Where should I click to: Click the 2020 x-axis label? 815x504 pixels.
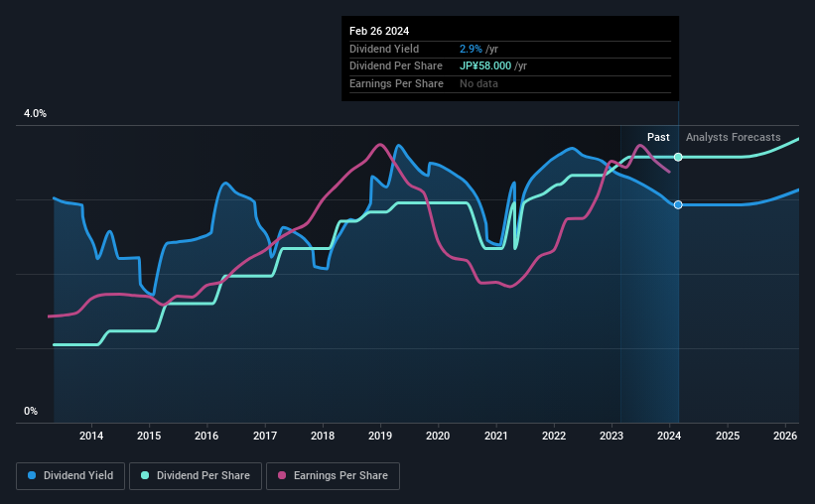coord(438,436)
